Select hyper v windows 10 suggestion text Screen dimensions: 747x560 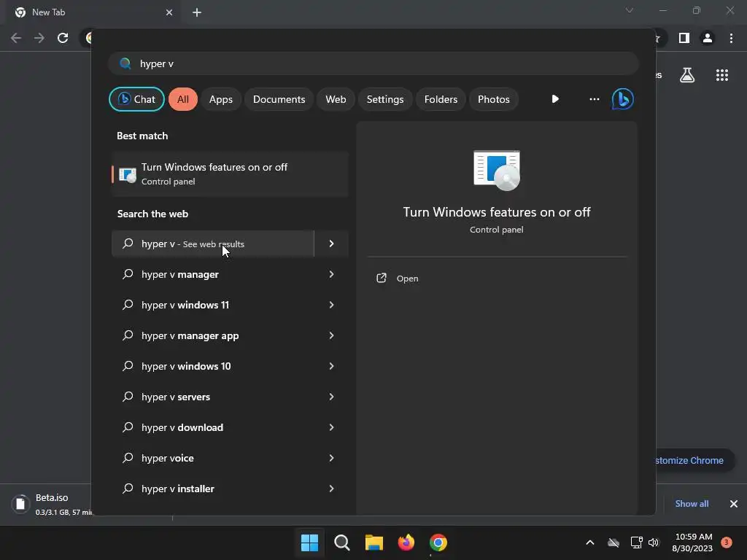(186, 366)
